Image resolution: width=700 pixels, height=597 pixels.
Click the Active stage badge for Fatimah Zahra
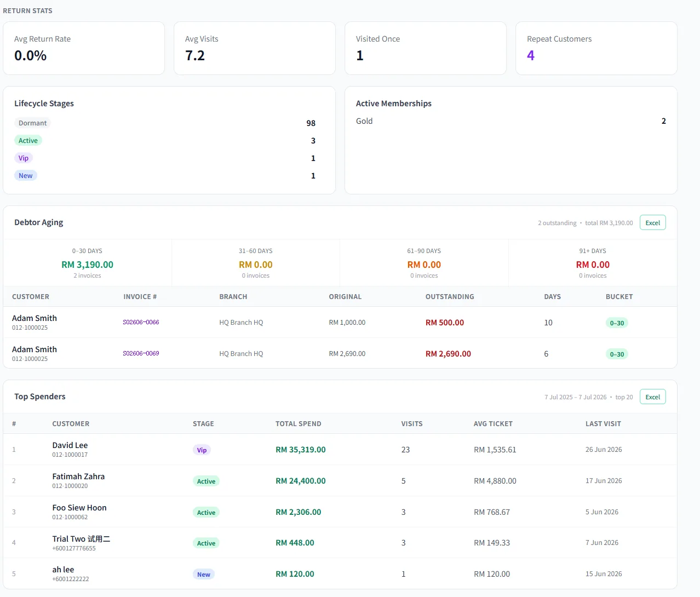point(206,481)
